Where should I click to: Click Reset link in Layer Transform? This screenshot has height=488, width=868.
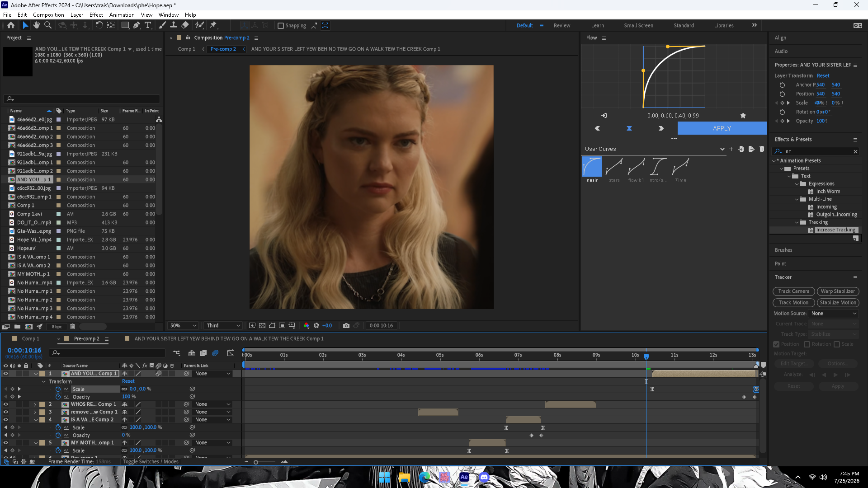coord(823,76)
